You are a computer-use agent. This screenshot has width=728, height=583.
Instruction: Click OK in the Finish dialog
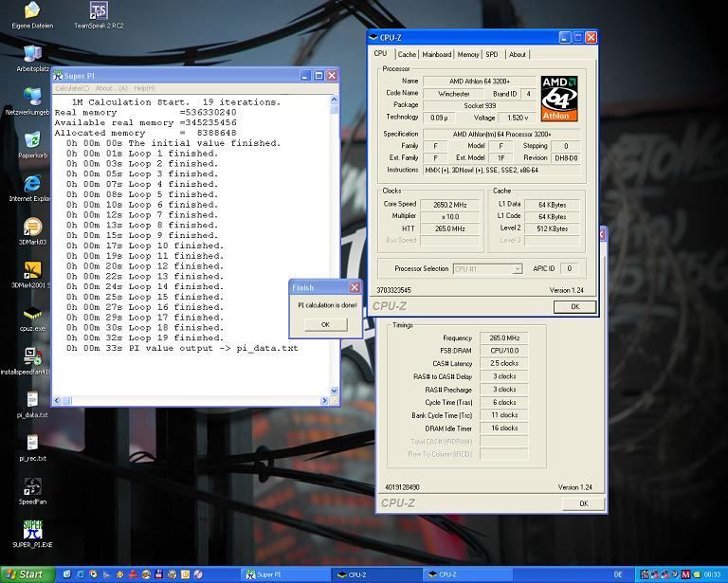pyautogui.click(x=325, y=324)
